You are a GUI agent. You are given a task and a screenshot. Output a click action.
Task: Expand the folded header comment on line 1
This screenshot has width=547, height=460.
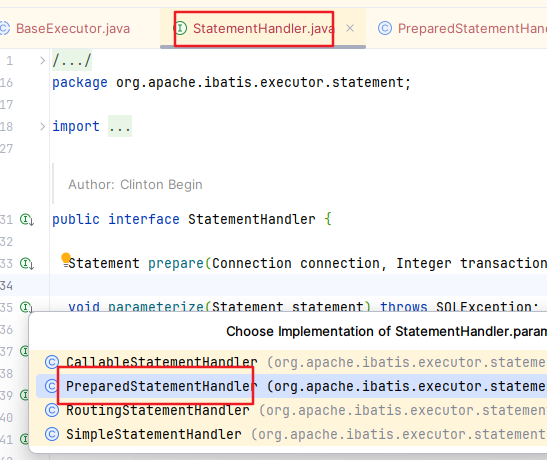[43, 61]
